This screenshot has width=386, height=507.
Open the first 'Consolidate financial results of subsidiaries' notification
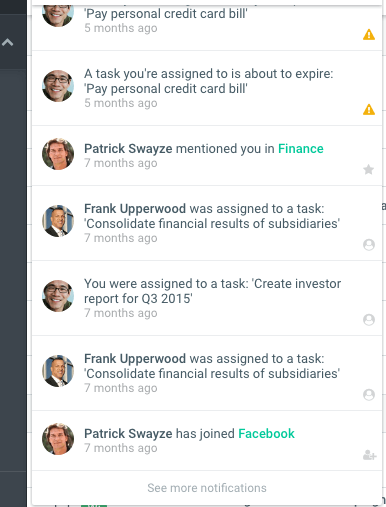(x=207, y=223)
